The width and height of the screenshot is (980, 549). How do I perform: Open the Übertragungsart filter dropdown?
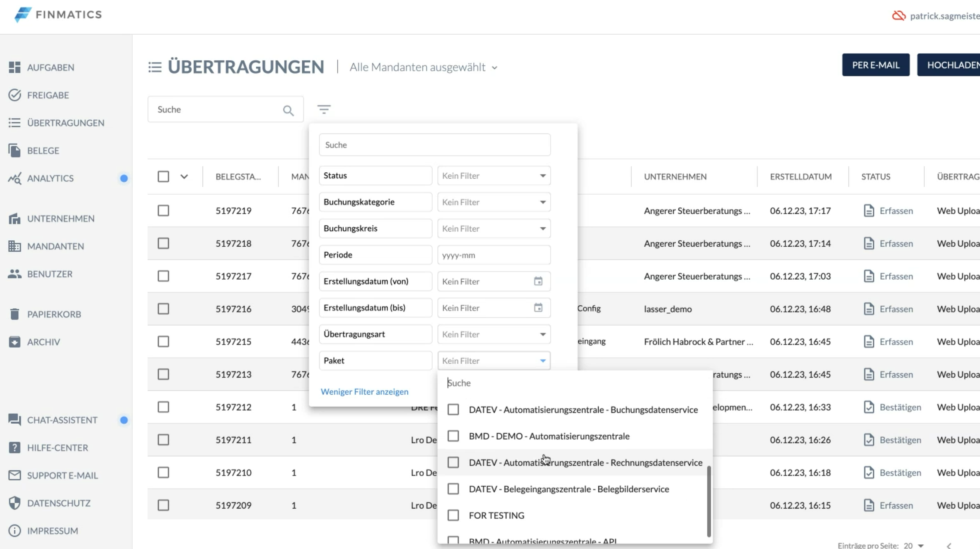[x=494, y=334]
